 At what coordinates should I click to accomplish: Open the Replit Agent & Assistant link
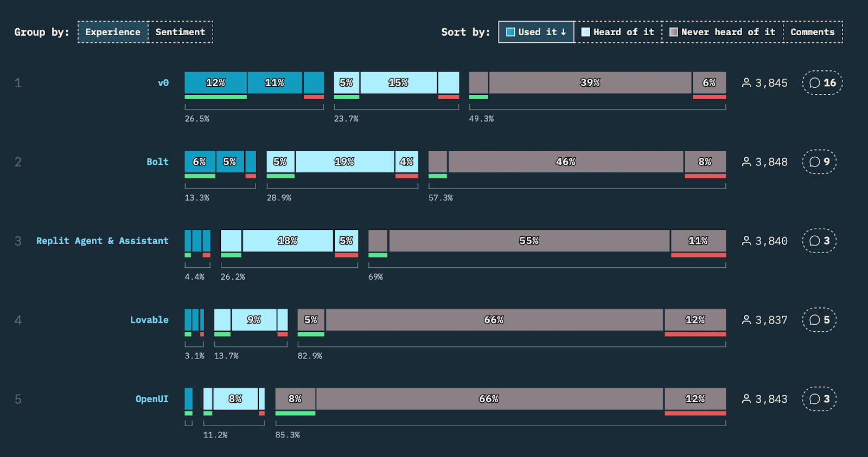coord(103,241)
